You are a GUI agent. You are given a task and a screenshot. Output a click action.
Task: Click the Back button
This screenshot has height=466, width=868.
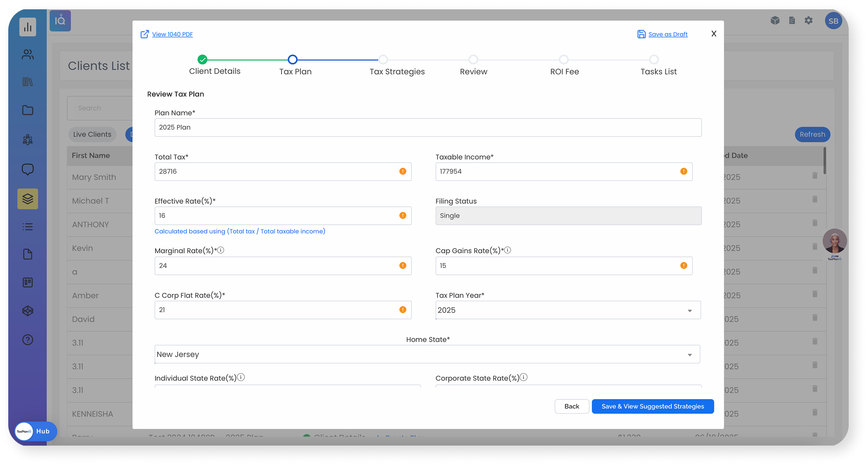572,406
